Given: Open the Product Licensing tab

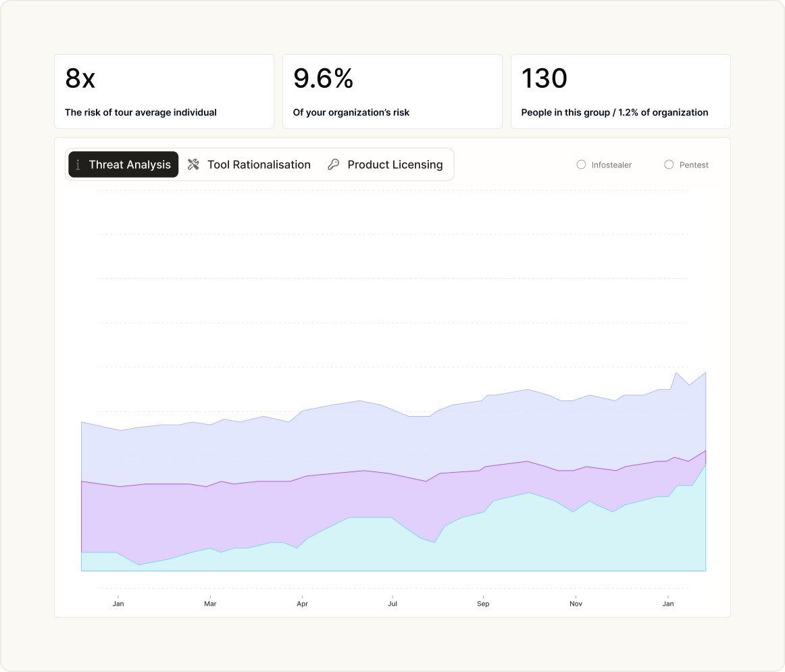Looking at the screenshot, I should (x=386, y=165).
